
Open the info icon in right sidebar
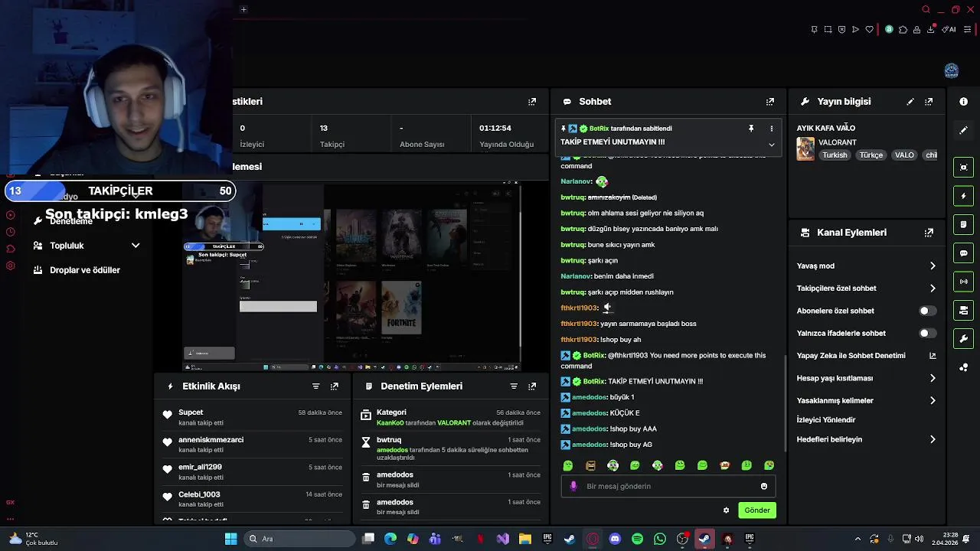pyautogui.click(x=963, y=101)
